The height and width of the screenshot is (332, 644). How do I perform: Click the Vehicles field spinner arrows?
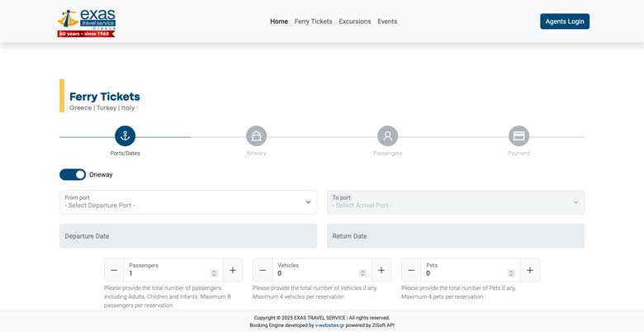click(362, 273)
